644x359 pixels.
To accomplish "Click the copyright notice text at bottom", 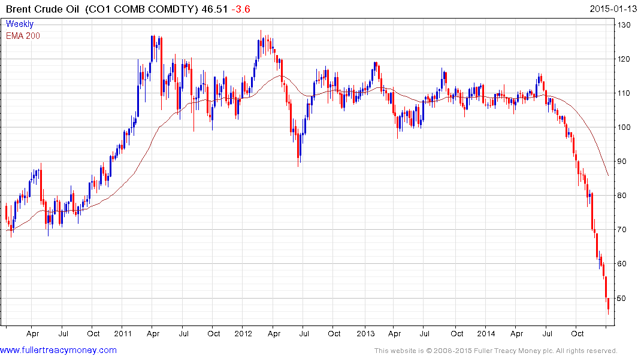I will tap(496, 351).
